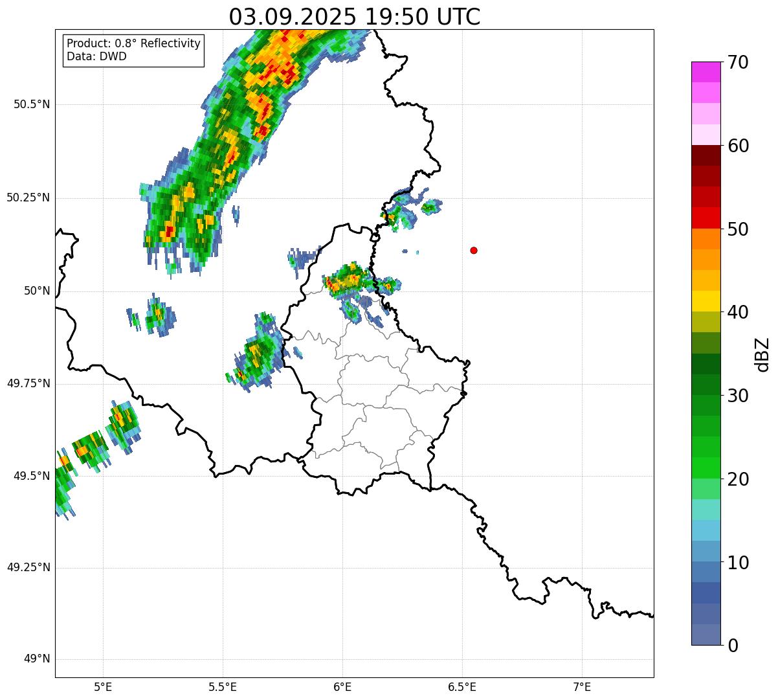The image size is (778, 700).
Task: Click the 5.5°E longitude label
Action: [223, 687]
